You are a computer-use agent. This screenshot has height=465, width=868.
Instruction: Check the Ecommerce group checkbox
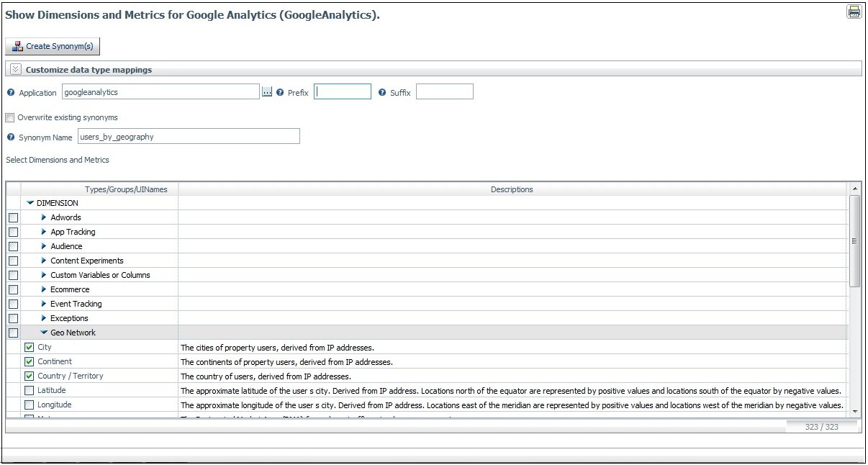coord(13,289)
